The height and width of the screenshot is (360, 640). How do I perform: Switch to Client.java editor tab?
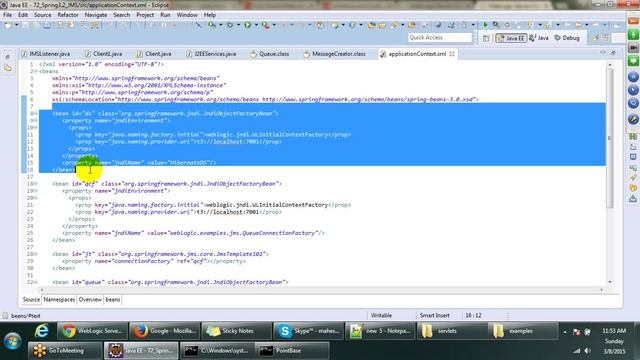[155, 54]
